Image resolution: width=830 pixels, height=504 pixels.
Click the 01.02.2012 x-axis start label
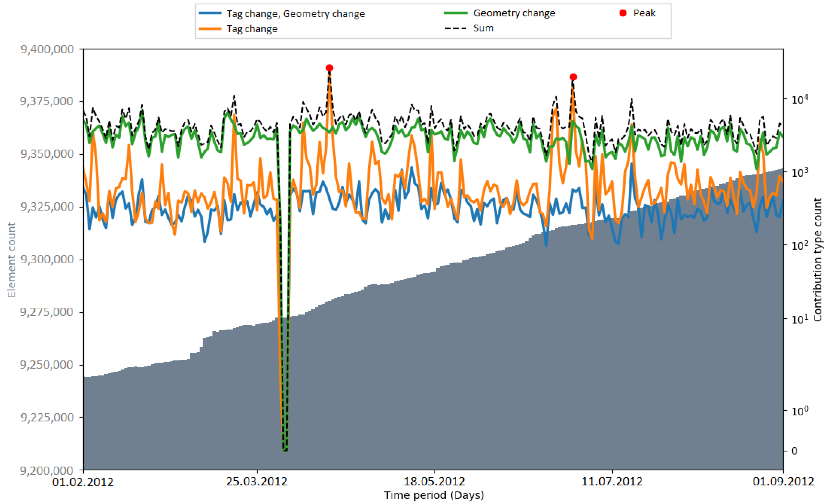tap(83, 482)
